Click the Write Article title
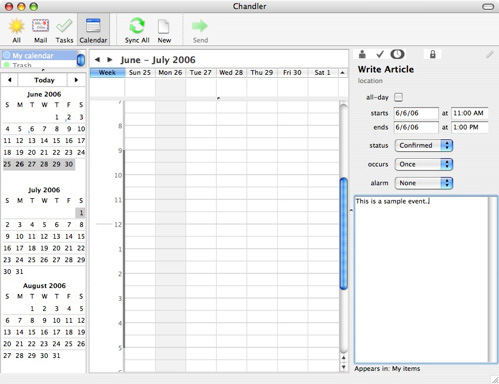 click(386, 69)
